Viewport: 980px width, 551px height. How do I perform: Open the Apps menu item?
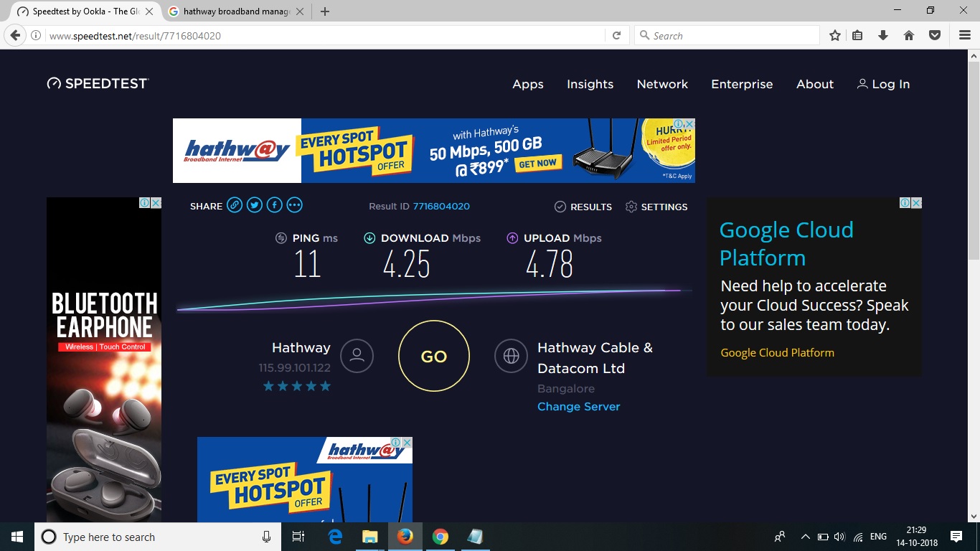(x=527, y=84)
